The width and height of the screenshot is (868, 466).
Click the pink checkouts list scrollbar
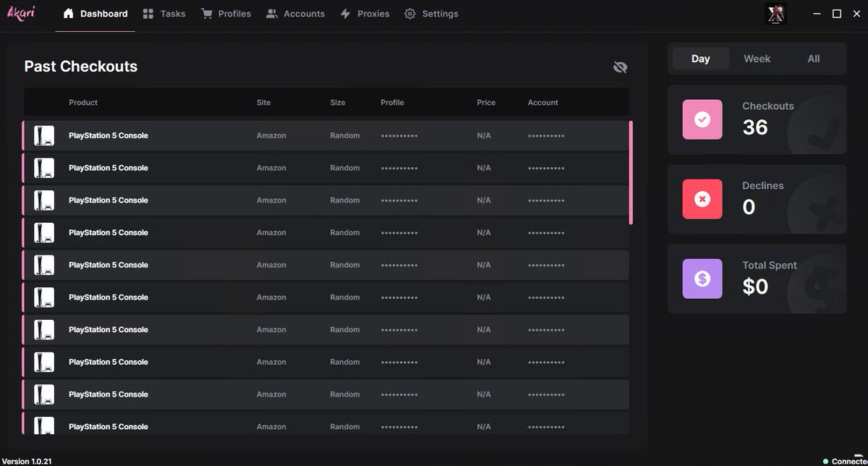point(631,172)
